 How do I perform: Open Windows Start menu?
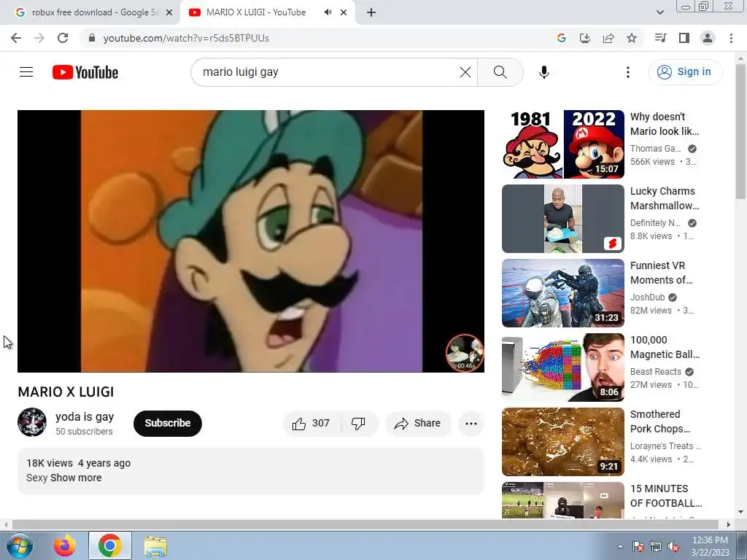pyautogui.click(x=20, y=545)
